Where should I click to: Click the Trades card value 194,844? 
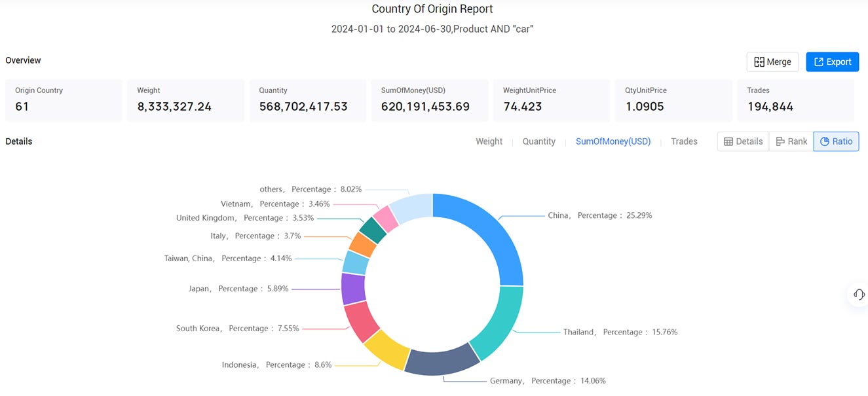coord(770,107)
